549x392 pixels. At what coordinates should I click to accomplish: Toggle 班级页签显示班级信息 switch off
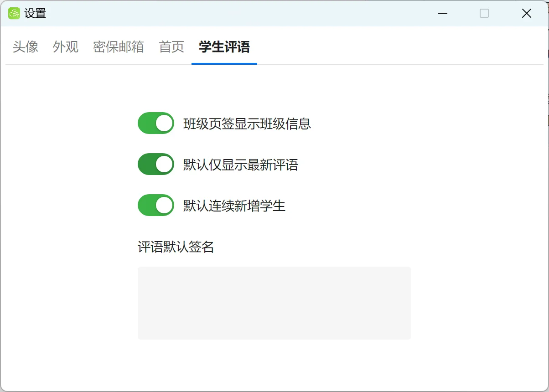[156, 123]
